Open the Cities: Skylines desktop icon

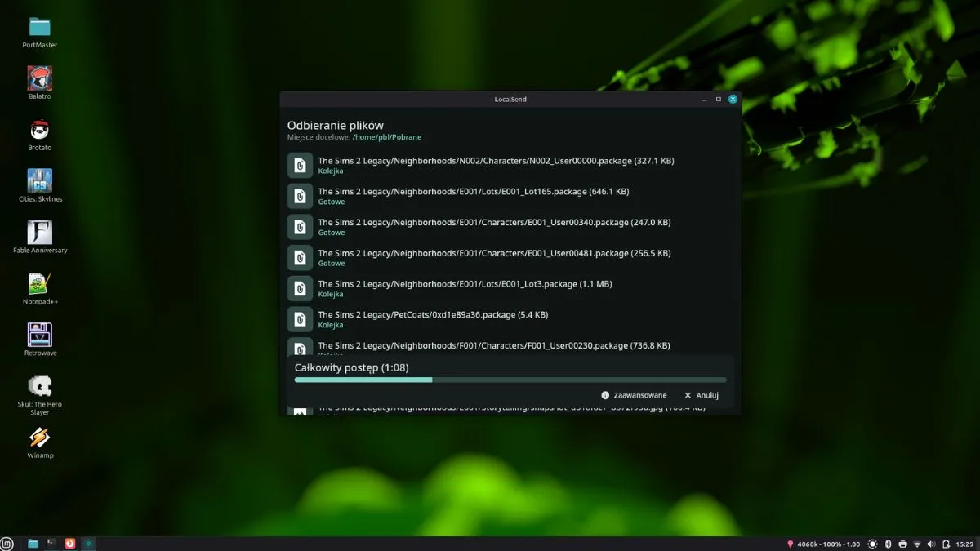click(39, 180)
